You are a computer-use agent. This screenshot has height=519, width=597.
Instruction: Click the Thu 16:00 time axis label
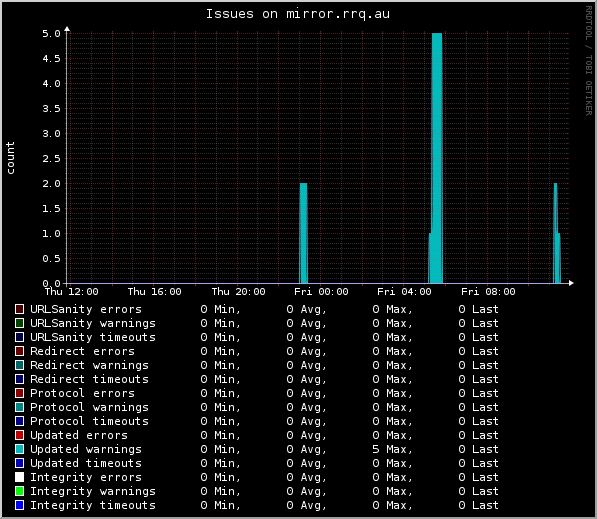155,292
